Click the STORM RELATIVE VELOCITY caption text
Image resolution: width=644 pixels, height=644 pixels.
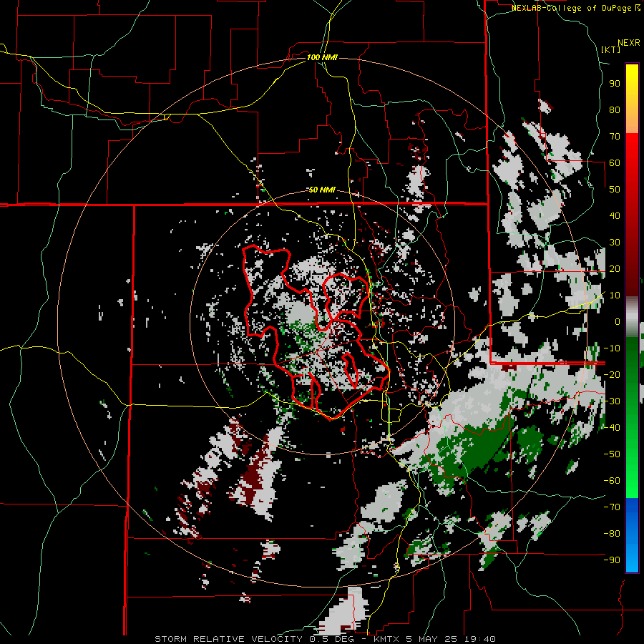[x=228, y=639]
